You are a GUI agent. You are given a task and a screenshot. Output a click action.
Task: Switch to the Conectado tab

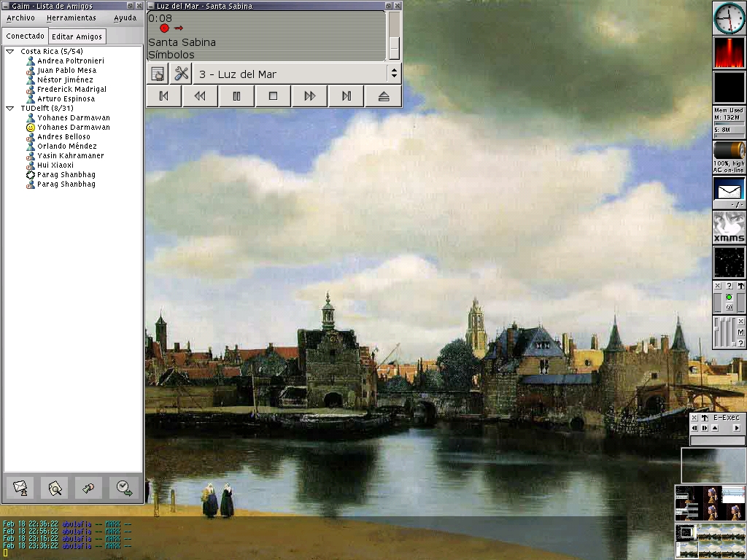point(26,36)
